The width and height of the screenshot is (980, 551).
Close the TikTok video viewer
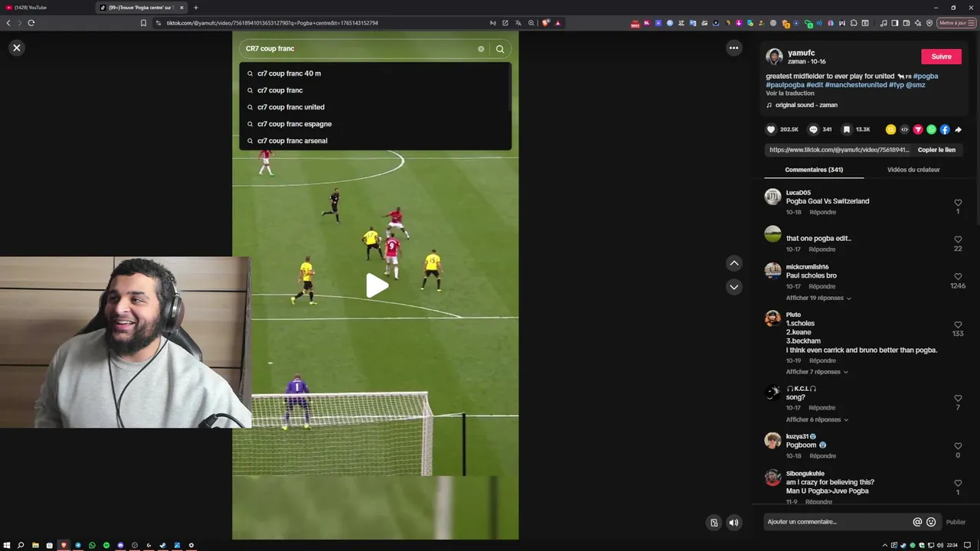17,47
